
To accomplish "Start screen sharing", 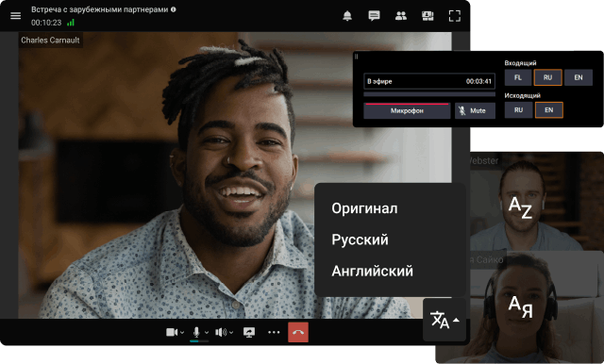I will [249, 332].
